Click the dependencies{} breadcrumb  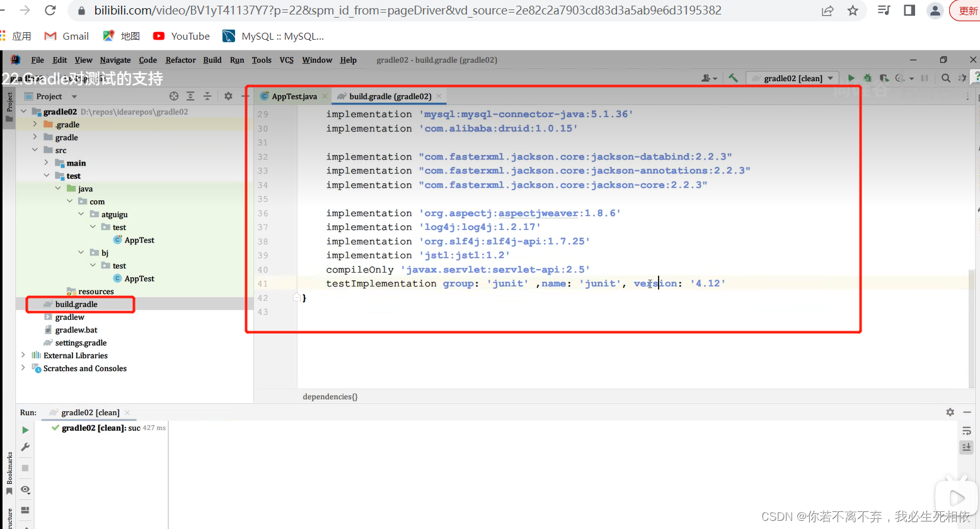point(330,397)
